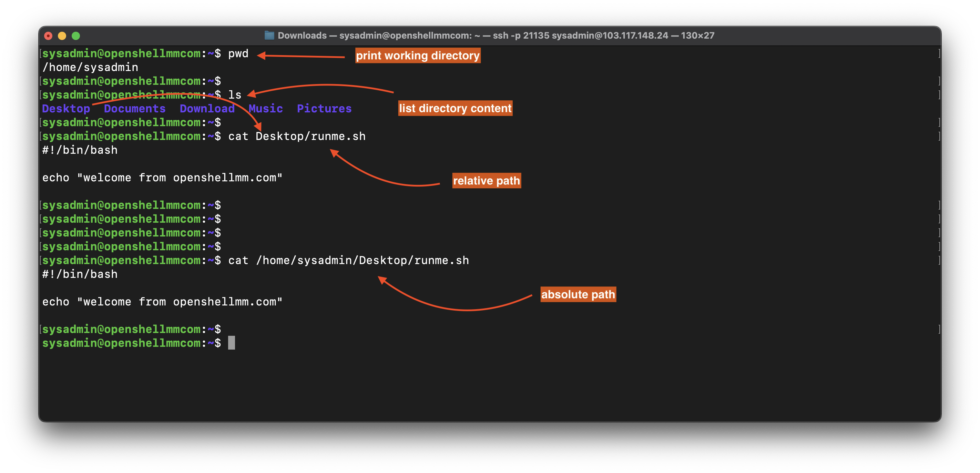Click the terminal cursor block at last prompt

(231, 343)
